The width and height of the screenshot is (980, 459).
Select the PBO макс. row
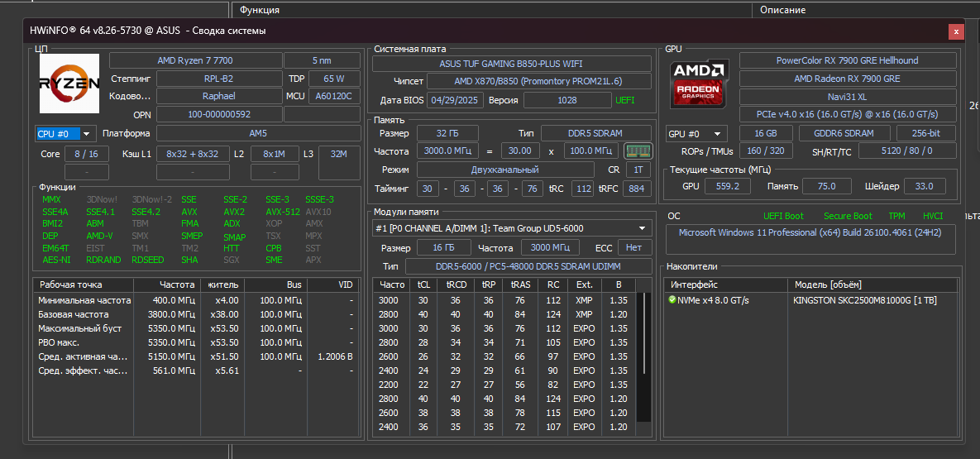click(x=196, y=342)
